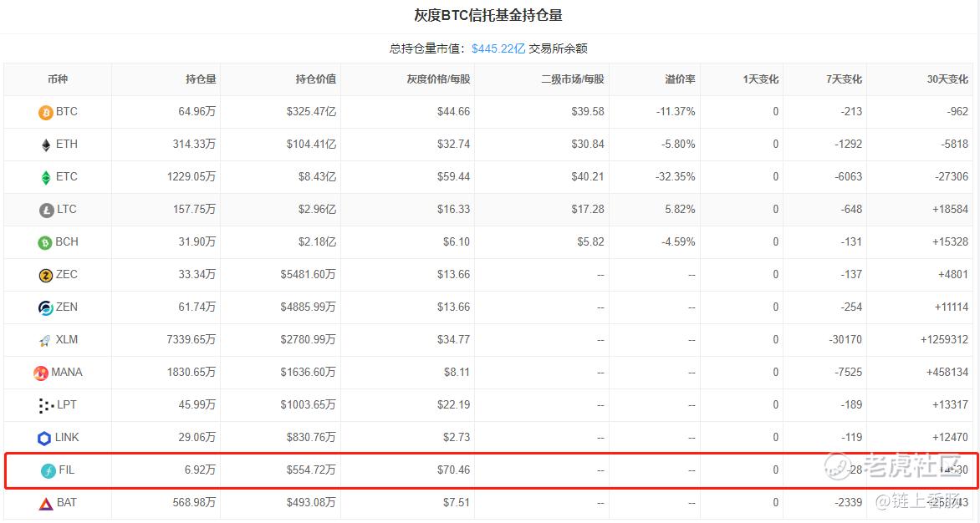Click ZEN 30-day change +11114
This screenshot has width=980, height=523.
pos(952,307)
